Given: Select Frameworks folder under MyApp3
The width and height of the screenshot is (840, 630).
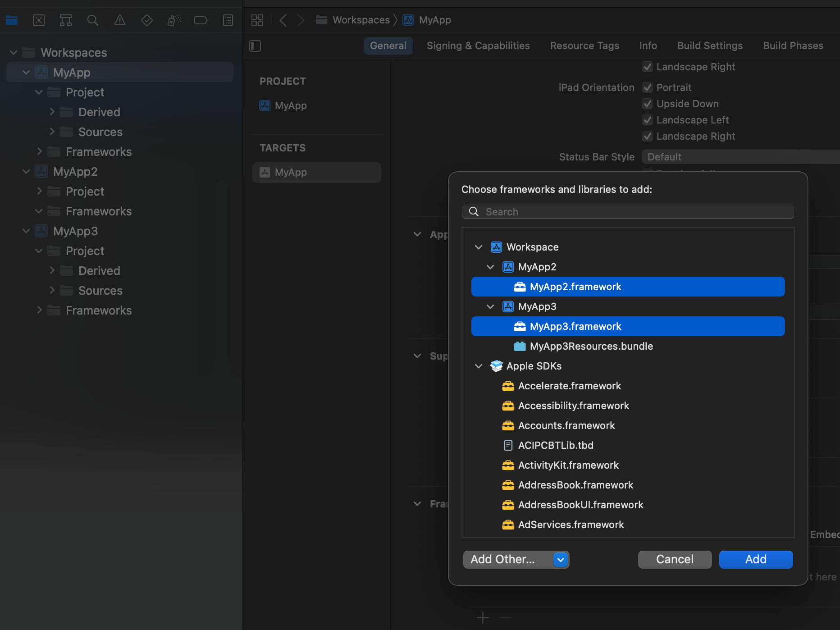Looking at the screenshot, I should 120,310.
